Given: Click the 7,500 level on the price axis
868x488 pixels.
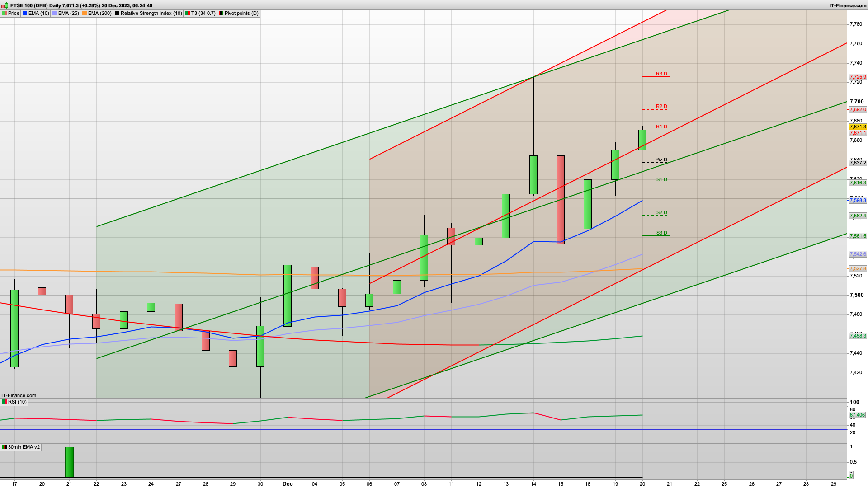Looking at the screenshot, I should tap(856, 295).
